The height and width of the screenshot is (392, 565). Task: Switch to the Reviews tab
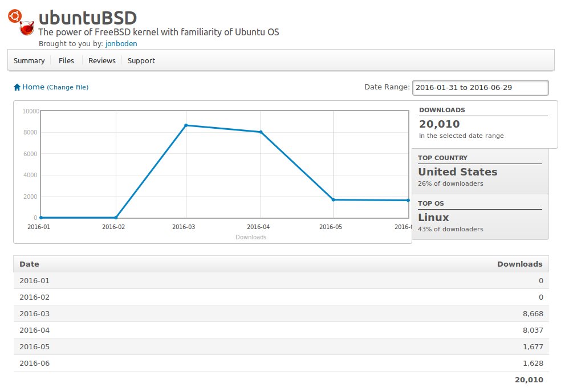102,60
